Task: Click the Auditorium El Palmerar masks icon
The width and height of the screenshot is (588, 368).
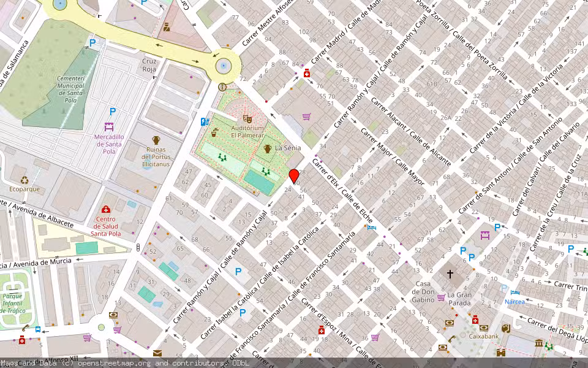Action: [247, 118]
